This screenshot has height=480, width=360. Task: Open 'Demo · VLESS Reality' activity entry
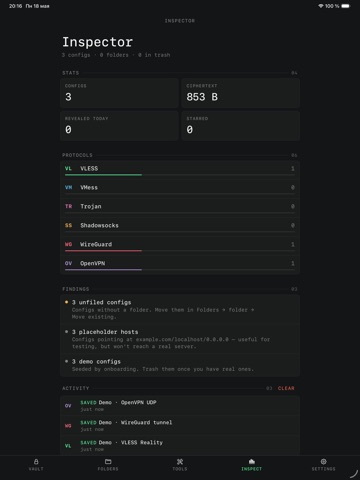tap(180, 446)
